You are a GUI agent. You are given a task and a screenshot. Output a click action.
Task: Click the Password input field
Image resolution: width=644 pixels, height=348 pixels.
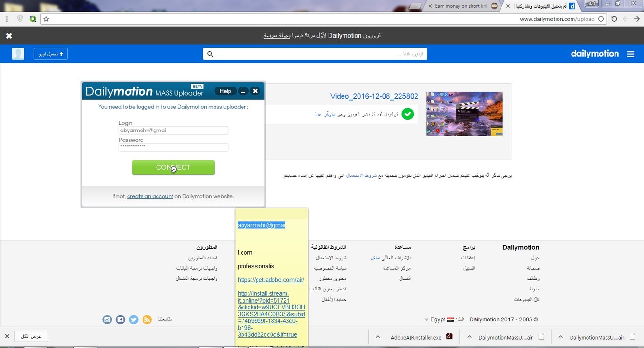(173, 147)
